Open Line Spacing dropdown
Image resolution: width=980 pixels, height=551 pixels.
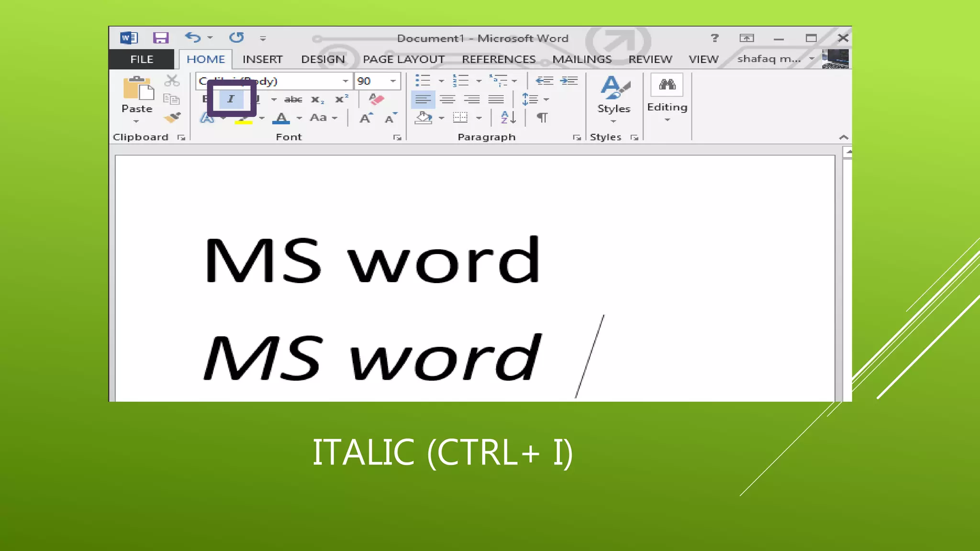[535, 99]
